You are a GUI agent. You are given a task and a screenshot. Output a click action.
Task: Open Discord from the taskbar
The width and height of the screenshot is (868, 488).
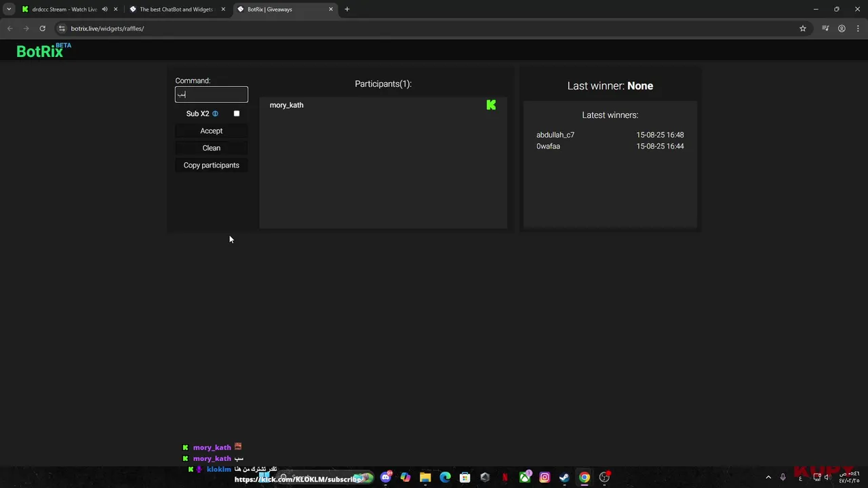click(x=386, y=477)
